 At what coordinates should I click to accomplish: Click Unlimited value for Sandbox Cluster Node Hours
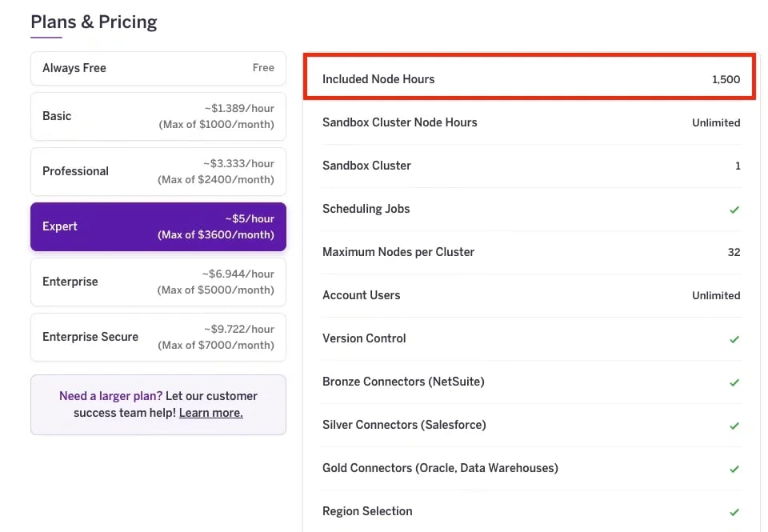click(x=716, y=123)
